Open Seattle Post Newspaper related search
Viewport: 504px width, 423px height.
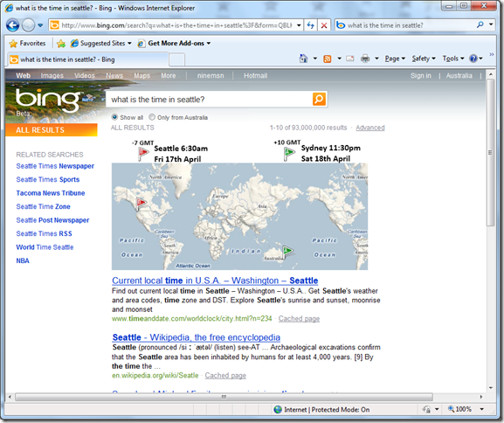(52, 220)
